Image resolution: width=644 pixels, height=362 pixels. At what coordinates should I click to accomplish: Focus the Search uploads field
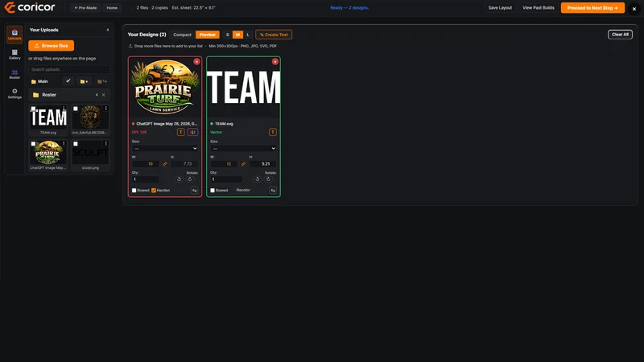click(69, 69)
